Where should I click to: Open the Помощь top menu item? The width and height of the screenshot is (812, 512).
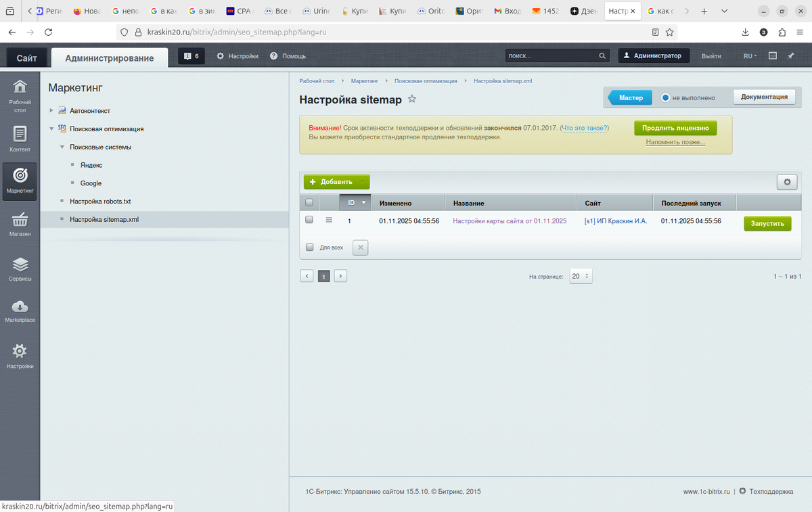pos(288,56)
